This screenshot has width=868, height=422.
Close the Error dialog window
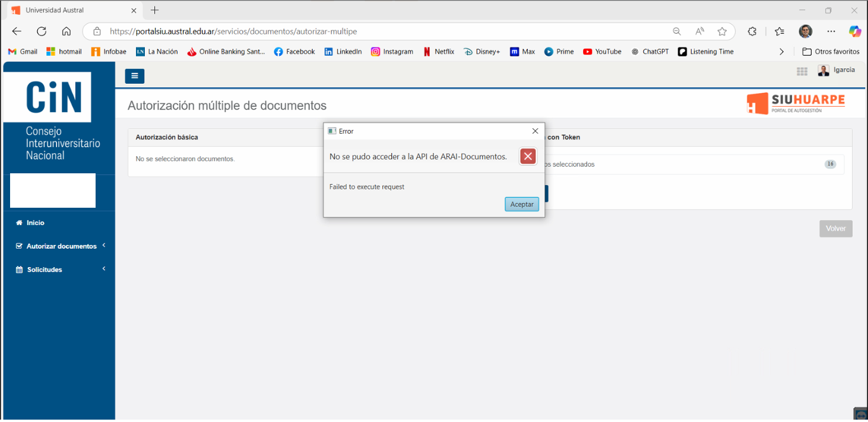pos(535,131)
